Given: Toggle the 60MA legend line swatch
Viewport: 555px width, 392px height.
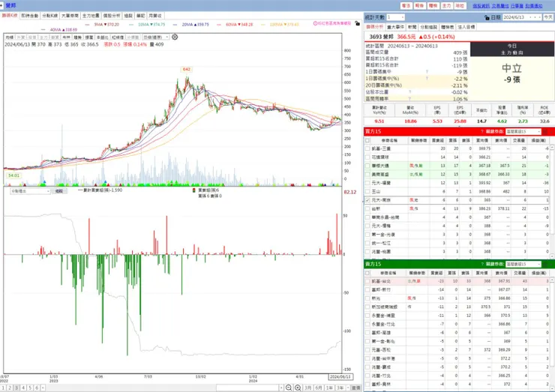Looking at the screenshot, I should [218, 25].
